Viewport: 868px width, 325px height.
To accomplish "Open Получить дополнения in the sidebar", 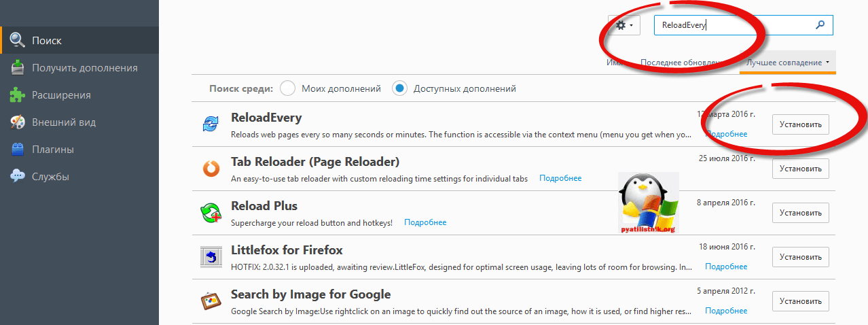I will coord(84,68).
